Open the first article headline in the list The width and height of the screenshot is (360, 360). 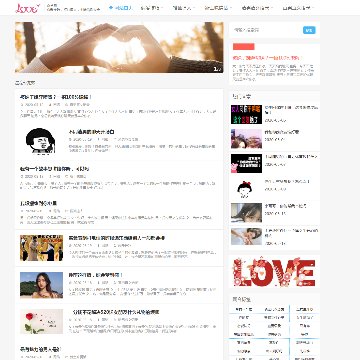tap(56, 97)
